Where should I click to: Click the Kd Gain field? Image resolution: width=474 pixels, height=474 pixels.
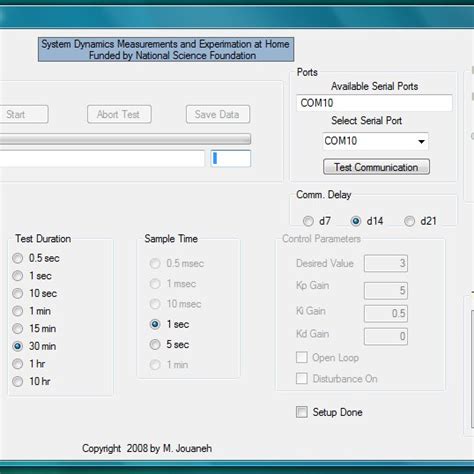pos(386,336)
